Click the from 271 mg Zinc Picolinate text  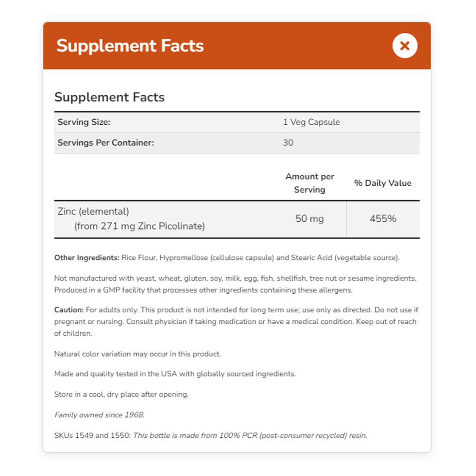tap(139, 226)
